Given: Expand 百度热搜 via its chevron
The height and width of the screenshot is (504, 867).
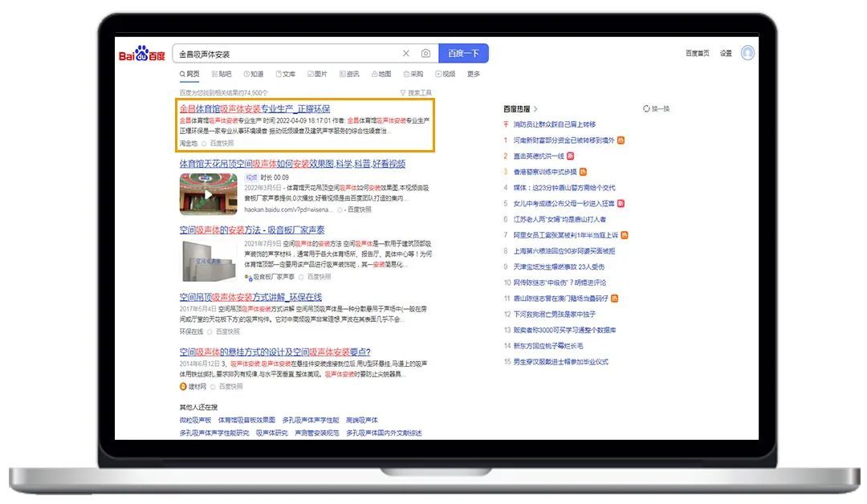Looking at the screenshot, I should click(x=535, y=108).
